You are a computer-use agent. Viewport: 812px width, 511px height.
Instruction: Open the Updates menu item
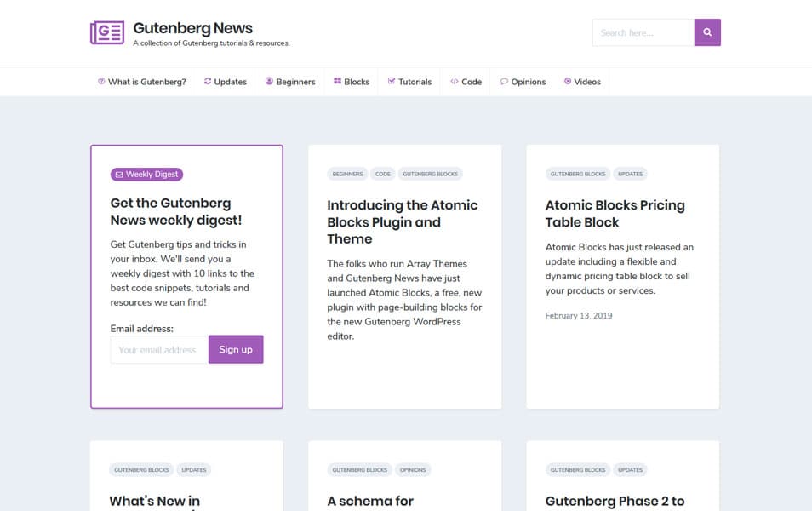pyautogui.click(x=226, y=82)
